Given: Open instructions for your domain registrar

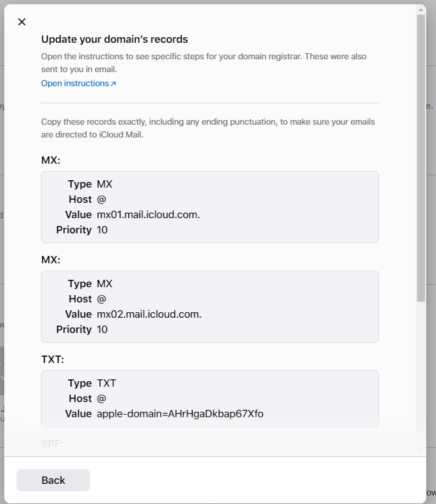Looking at the screenshot, I should 74,82.
